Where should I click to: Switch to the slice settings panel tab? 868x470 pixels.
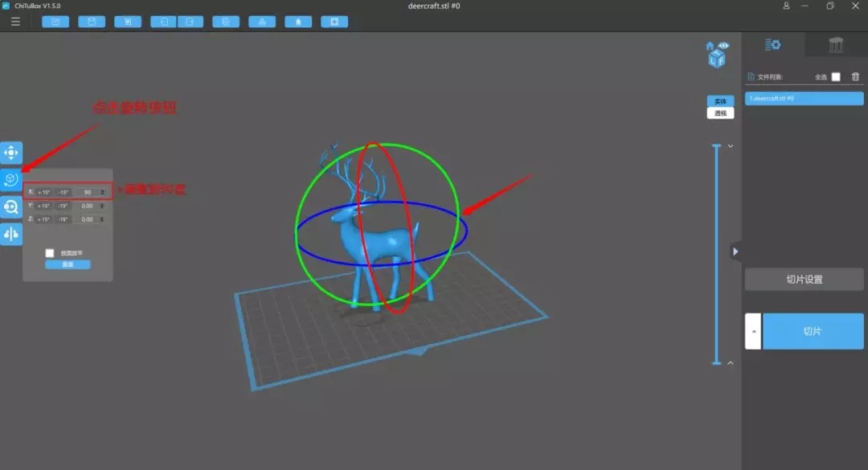tap(773, 45)
